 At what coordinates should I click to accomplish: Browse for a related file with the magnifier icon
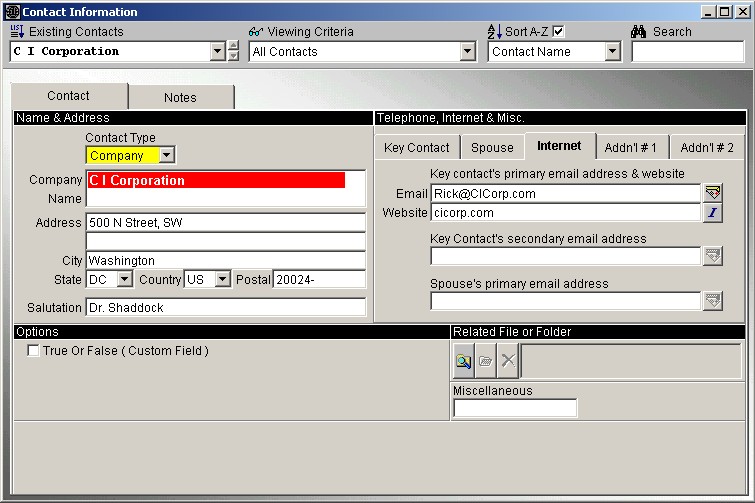[464, 361]
